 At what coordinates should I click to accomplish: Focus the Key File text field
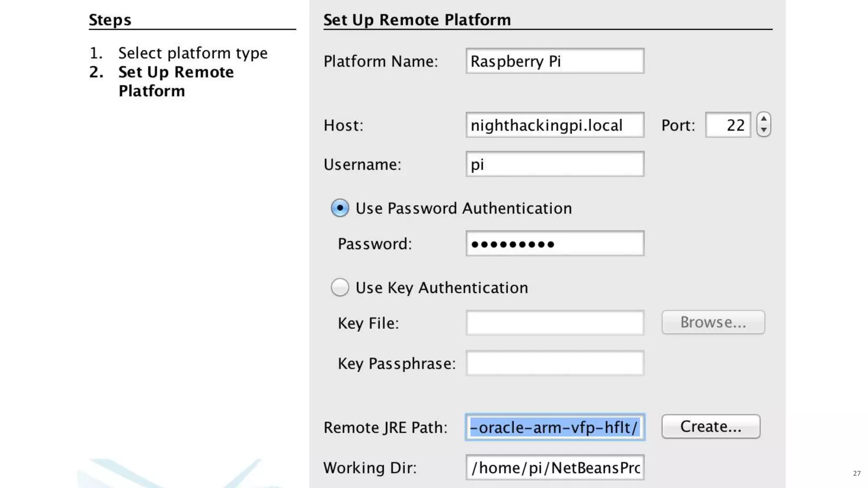[x=555, y=323]
